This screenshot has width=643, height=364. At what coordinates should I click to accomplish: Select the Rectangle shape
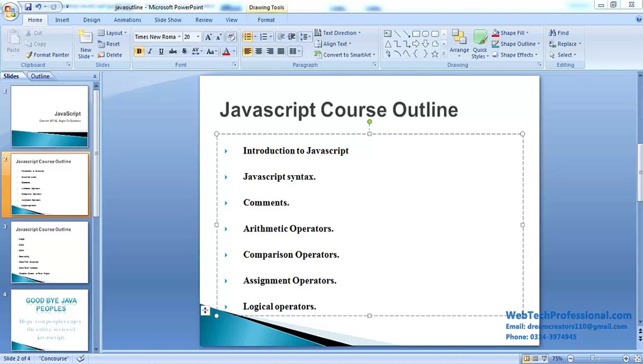pos(416,34)
